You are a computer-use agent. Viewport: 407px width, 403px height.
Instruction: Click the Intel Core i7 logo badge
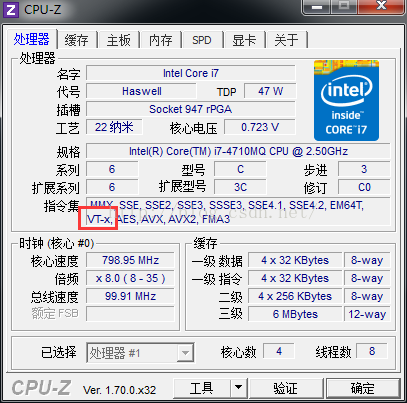[x=346, y=101]
